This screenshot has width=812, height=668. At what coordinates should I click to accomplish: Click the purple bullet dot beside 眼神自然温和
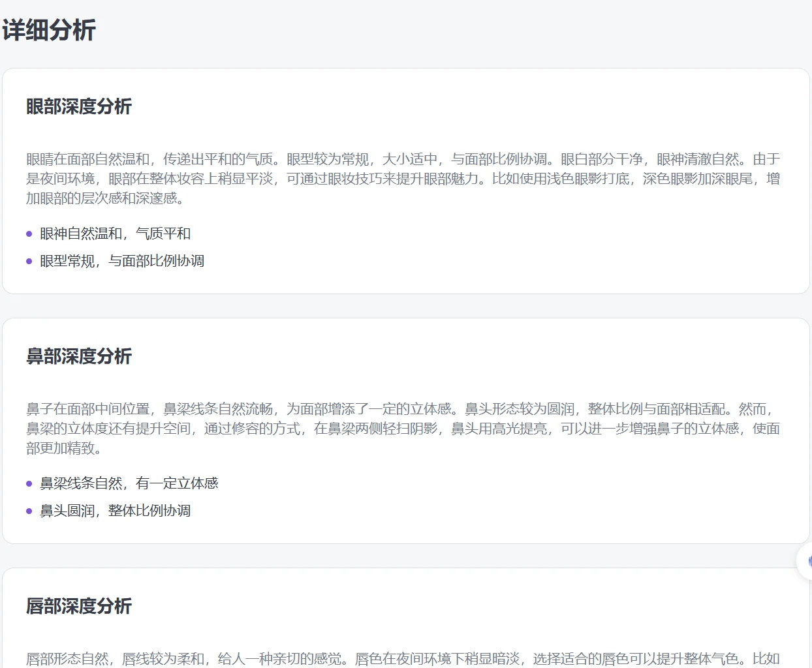tap(28, 233)
